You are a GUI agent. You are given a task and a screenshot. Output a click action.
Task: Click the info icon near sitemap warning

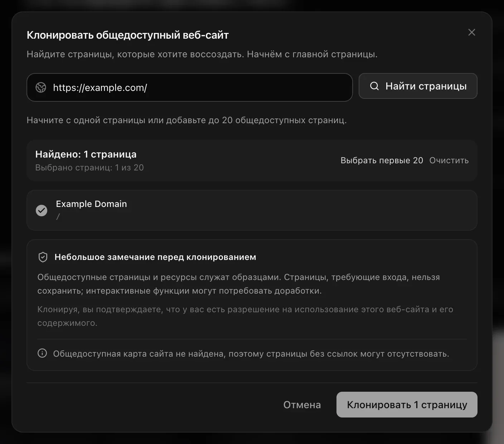point(42,353)
